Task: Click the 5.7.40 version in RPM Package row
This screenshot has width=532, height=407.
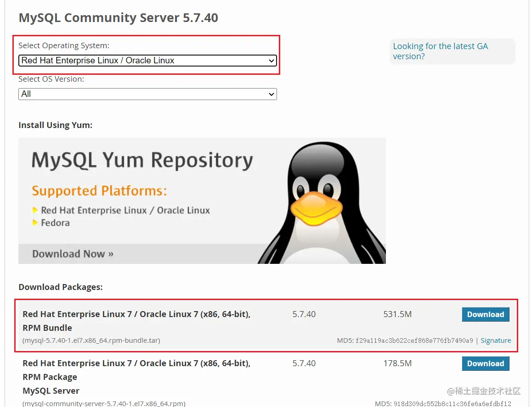Action: pos(304,363)
